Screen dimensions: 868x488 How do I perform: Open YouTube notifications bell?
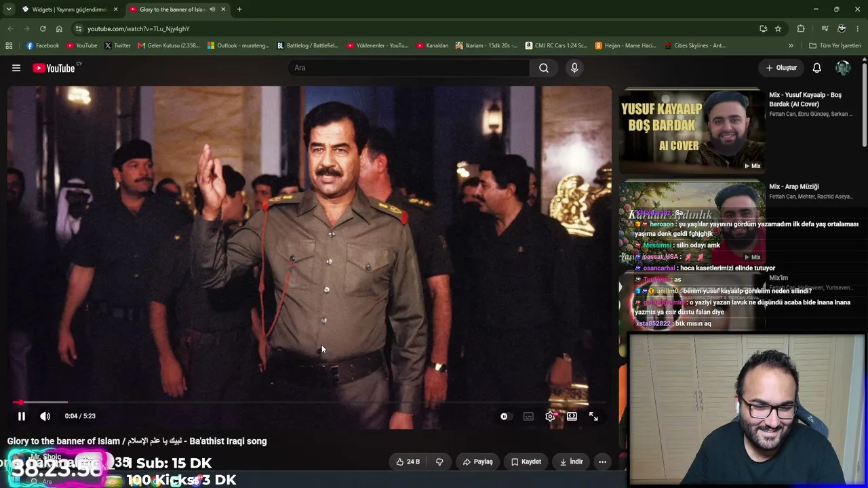point(817,68)
